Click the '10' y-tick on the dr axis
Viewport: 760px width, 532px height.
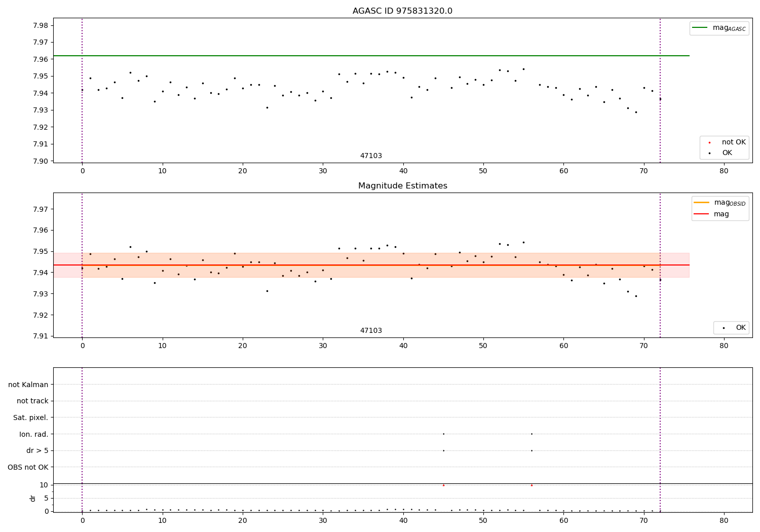point(44,485)
